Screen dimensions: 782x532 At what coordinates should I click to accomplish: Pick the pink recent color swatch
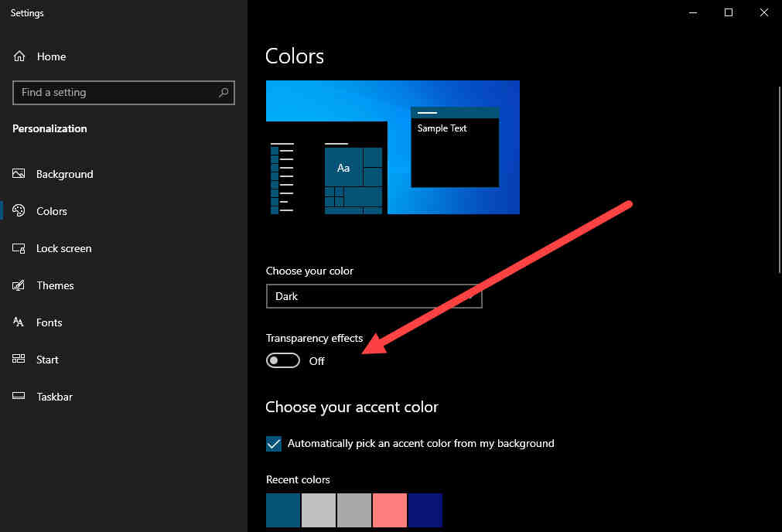[389, 510]
